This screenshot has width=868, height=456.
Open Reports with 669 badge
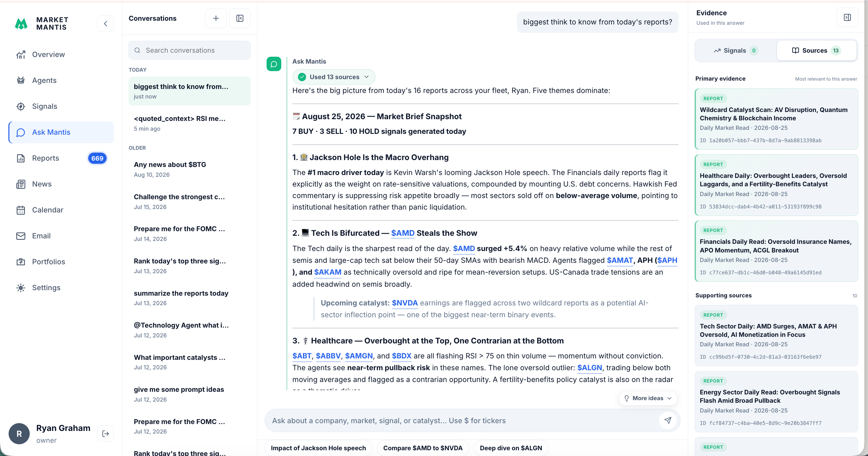click(61, 158)
